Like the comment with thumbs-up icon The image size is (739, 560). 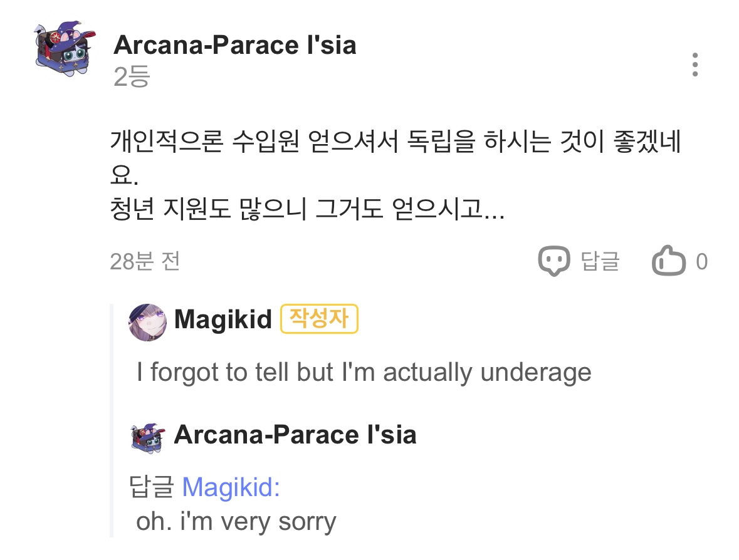coord(669,261)
